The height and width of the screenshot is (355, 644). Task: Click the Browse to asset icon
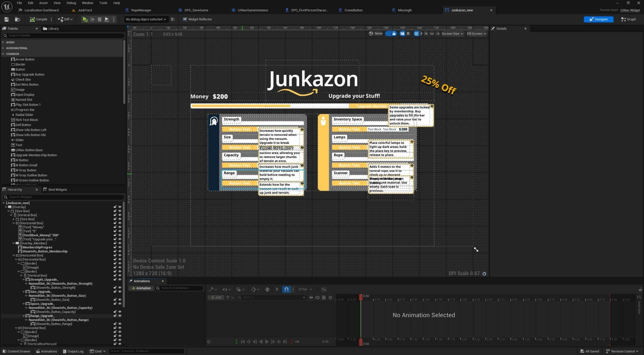[x=17, y=19]
